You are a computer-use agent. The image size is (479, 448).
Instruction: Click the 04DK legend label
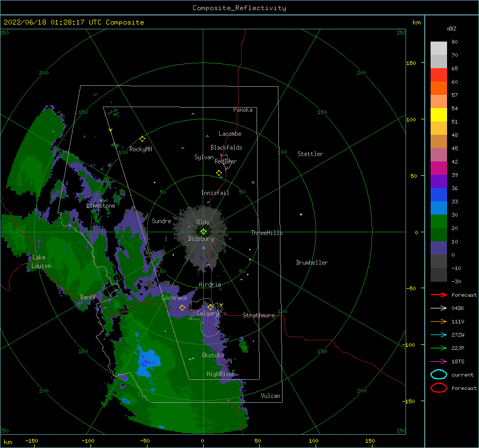click(458, 308)
